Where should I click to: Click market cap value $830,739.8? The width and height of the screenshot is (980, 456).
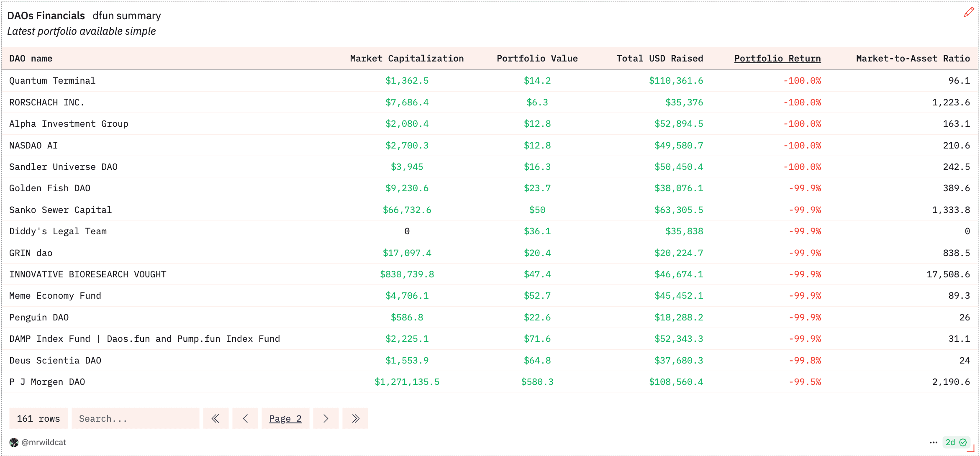407,274
